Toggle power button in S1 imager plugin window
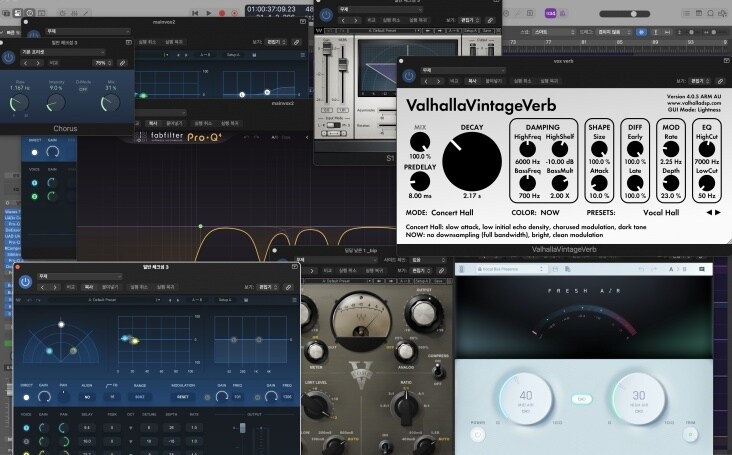The height and width of the screenshot is (455, 732). pyautogui.click(x=326, y=15)
